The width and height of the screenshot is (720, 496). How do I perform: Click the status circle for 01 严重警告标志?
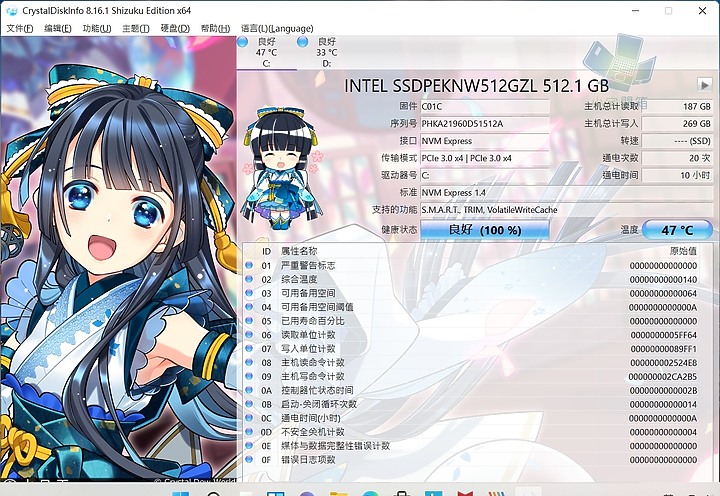(249, 265)
